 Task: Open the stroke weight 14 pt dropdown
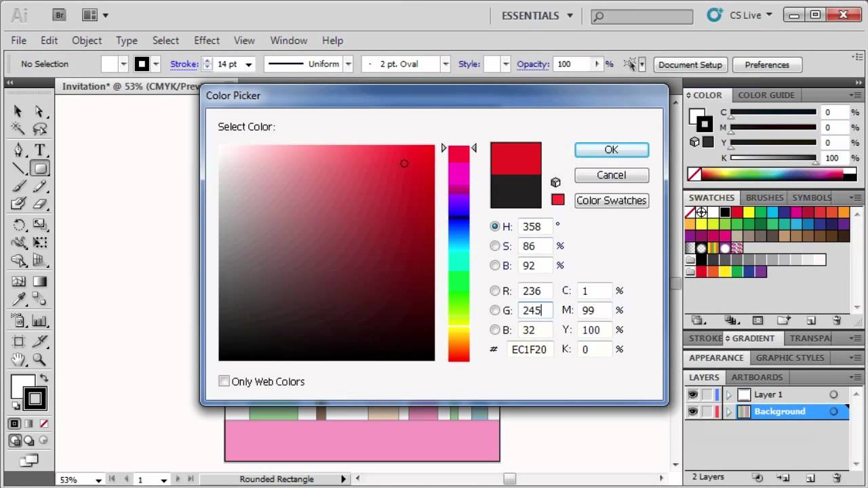(249, 64)
